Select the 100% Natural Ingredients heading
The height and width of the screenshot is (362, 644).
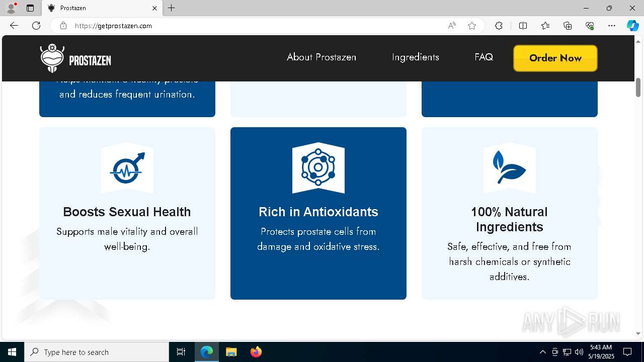pyautogui.click(x=510, y=219)
